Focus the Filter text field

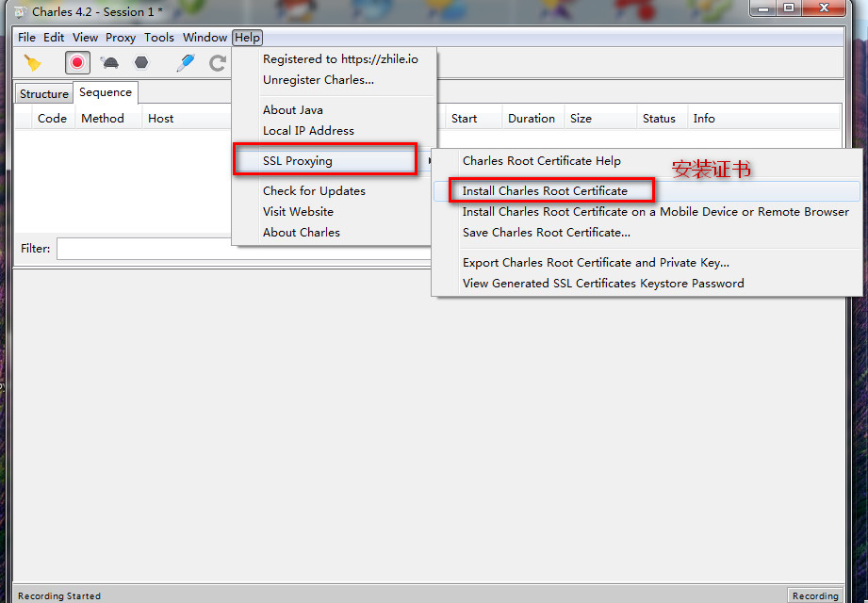(243, 249)
